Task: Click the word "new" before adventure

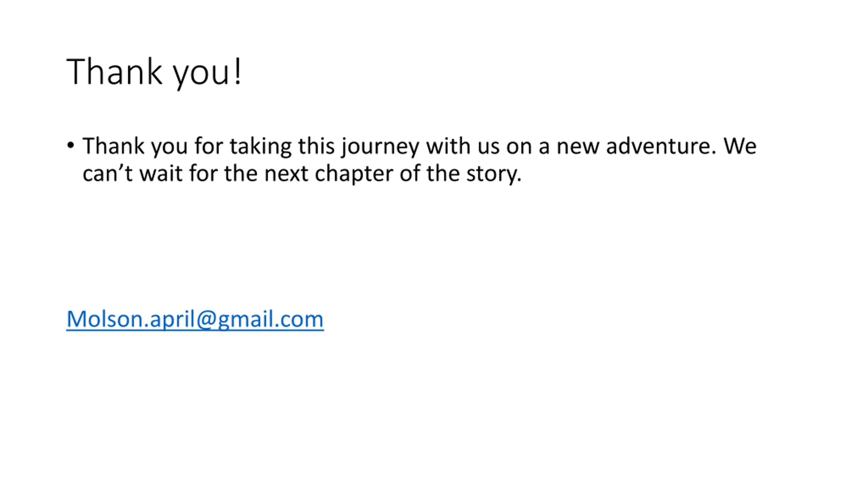Action: click(x=578, y=148)
